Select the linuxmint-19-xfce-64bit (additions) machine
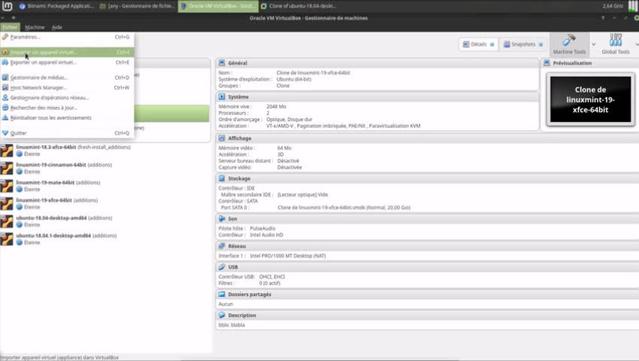The height and width of the screenshot is (361, 639). pos(105,204)
